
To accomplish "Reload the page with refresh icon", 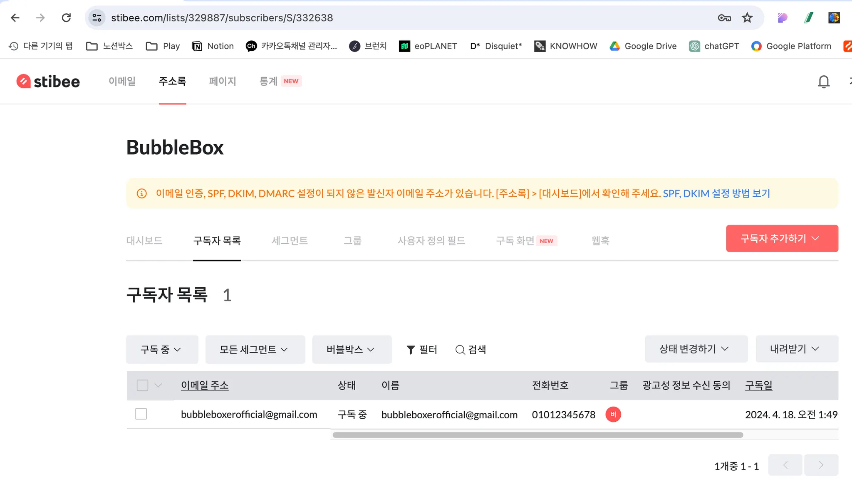I will (x=66, y=18).
